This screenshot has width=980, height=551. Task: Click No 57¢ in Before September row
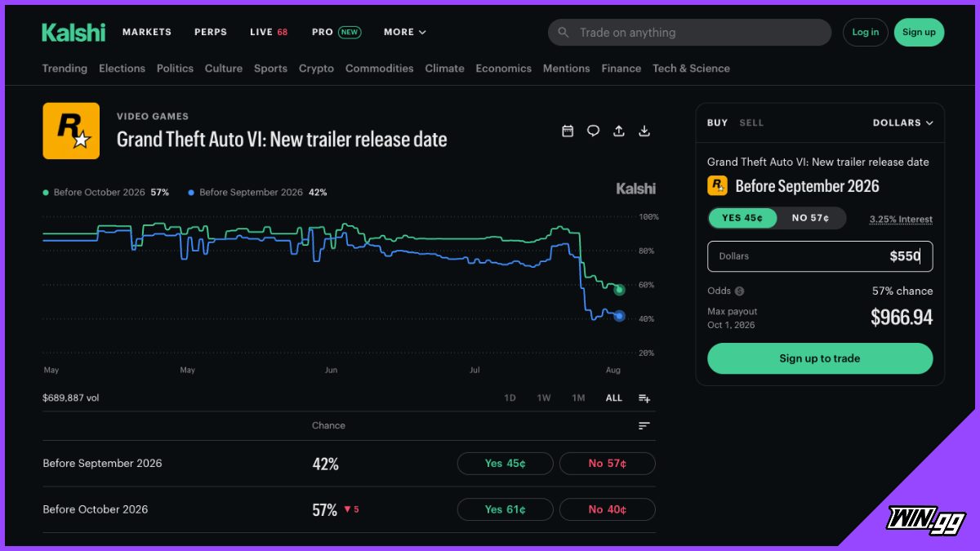tap(607, 464)
